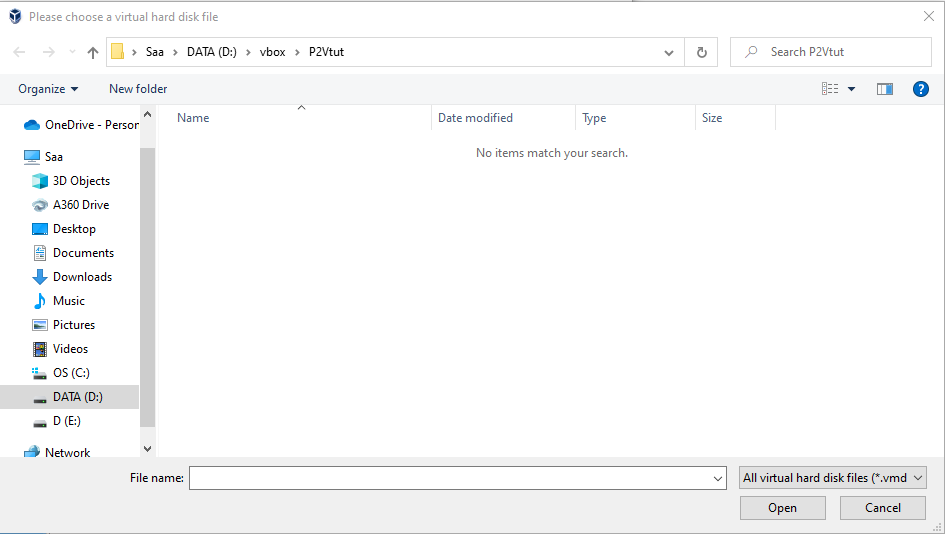Toggle the preview pane icon

tap(884, 89)
